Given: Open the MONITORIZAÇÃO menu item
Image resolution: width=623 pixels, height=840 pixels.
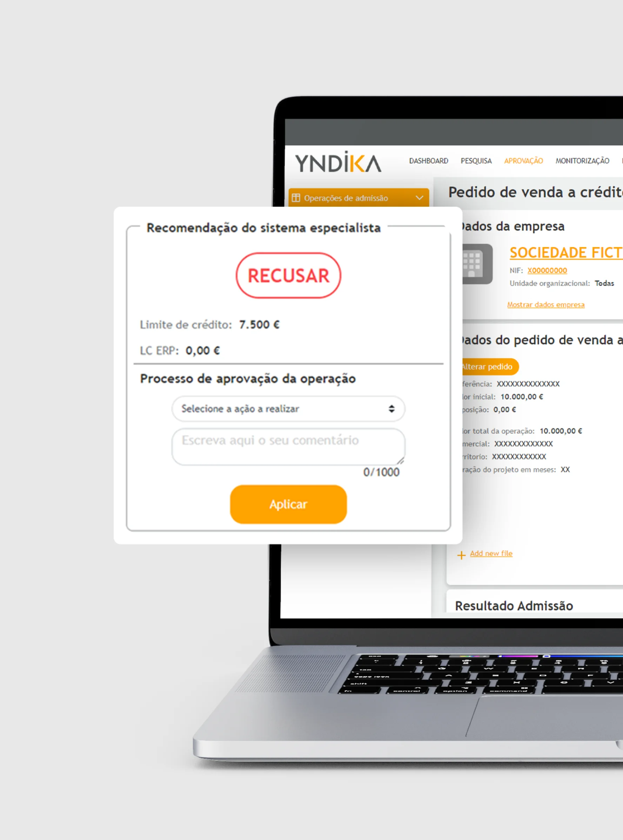Looking at the screenshot, I should [582, 161].
